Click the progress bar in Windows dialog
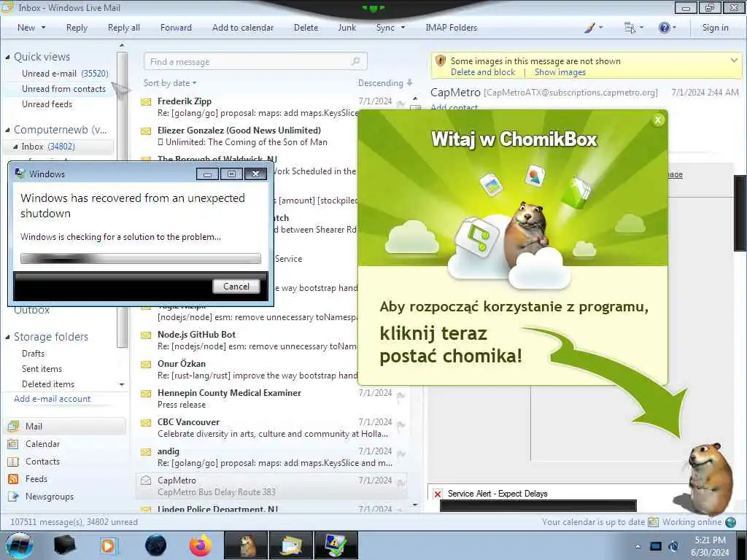The height and width of the screenshot is (560, 747). pyautogui.click(x=141, y=258)
